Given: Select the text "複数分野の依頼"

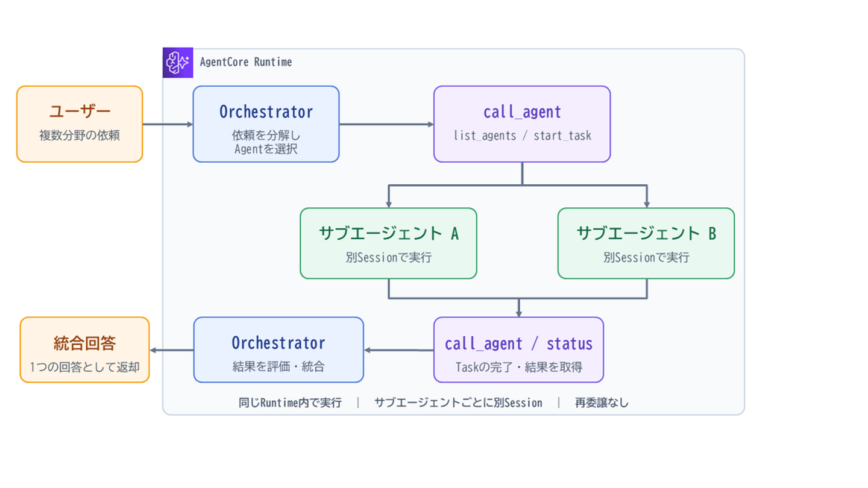Looking at the screenshot, I should tap(80, 136).
